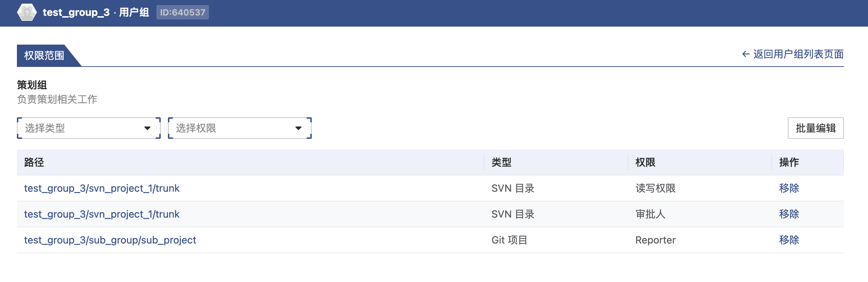Click the 权限 column header

(x=645, y=162)
